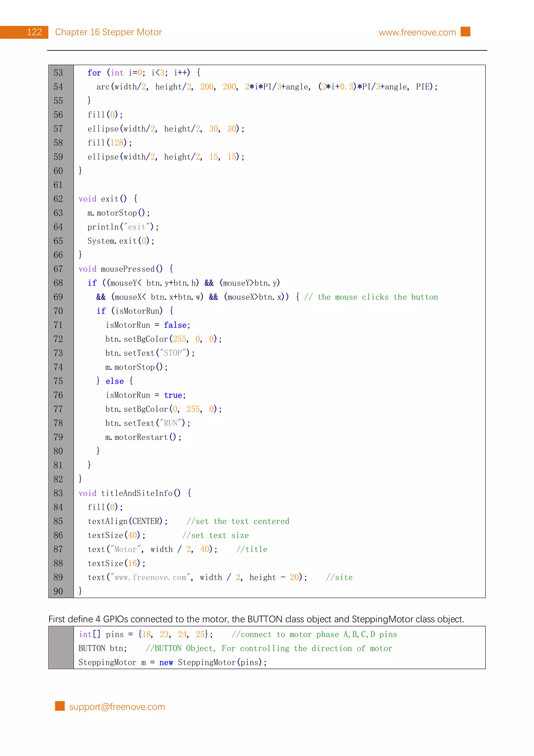The height and width of the screenshot is (756, 534).
Task: Click 'ellipse(width/2, height/2, 15, 15);' on line 59
Action: point(166,157)
